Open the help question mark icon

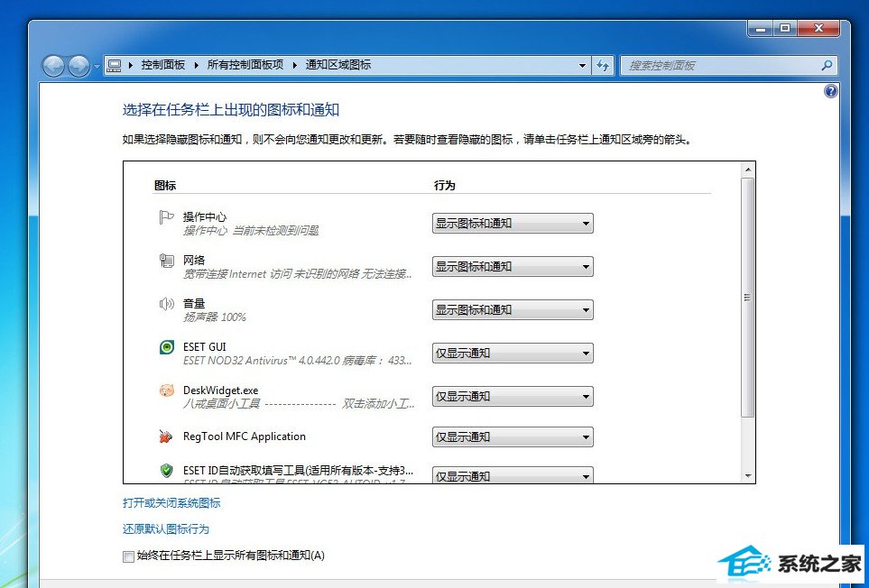click(830, 91)
